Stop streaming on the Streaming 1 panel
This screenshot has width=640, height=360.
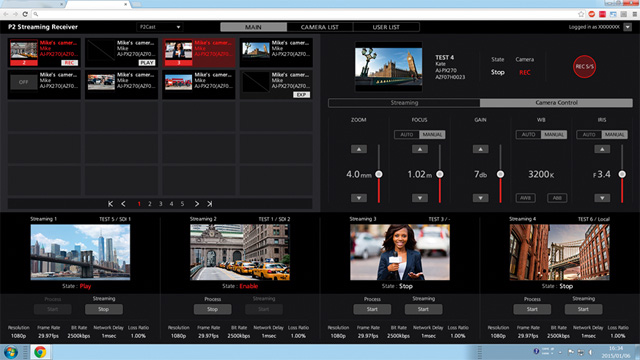coord(104,309)
